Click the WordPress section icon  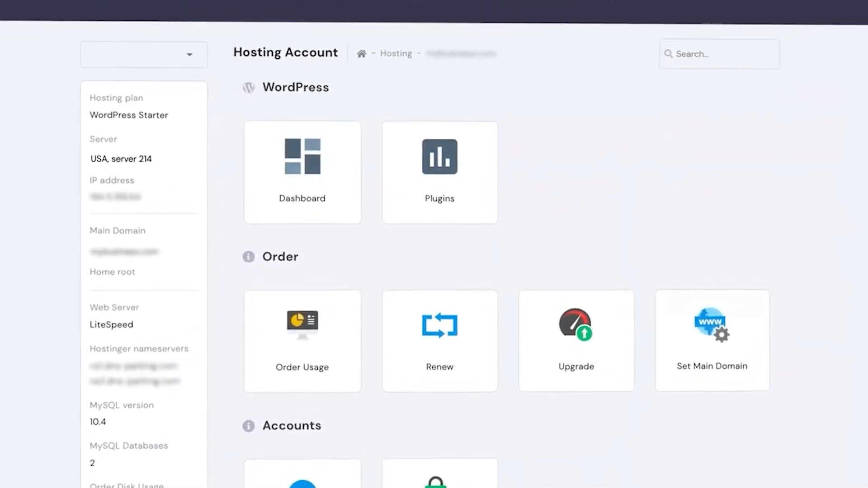click(248, 88)
